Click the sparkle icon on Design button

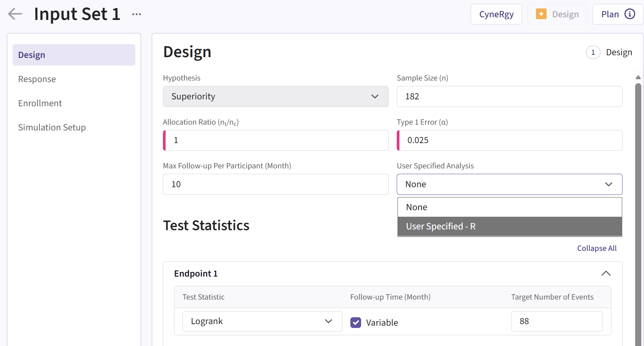tap(541, 14)
